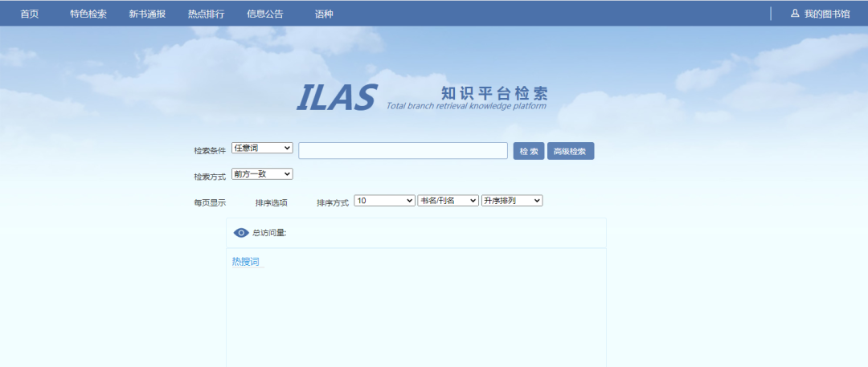Viewport: 868px width, 367px height.
Task: Click the 排序选项 label
Action: click(272, 203)
